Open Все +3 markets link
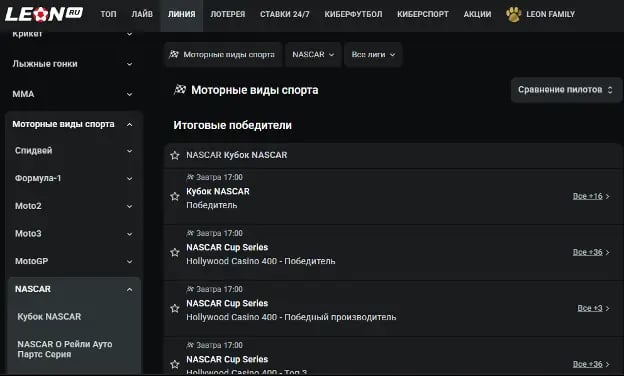The image size is (624, 376). pyautogui.click(x=593, y=308)
